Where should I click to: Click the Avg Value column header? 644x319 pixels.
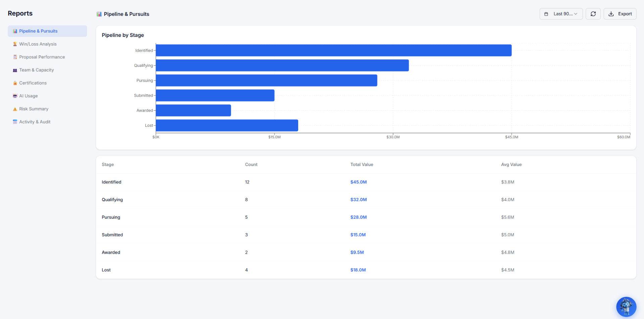coord(512,165)
